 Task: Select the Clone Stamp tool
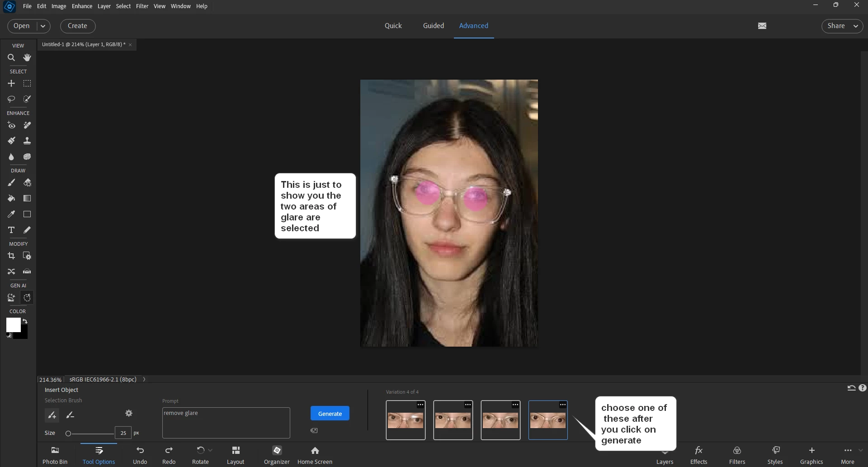(27, 141)
